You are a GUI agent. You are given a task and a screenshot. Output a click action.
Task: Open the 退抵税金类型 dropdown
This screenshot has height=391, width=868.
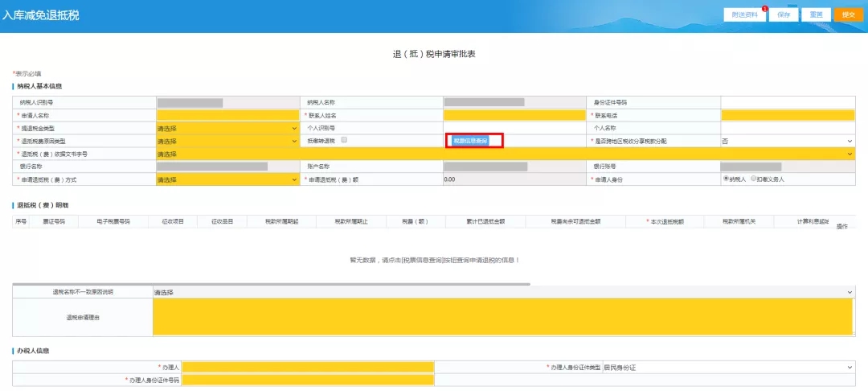(x=227, y=129)
